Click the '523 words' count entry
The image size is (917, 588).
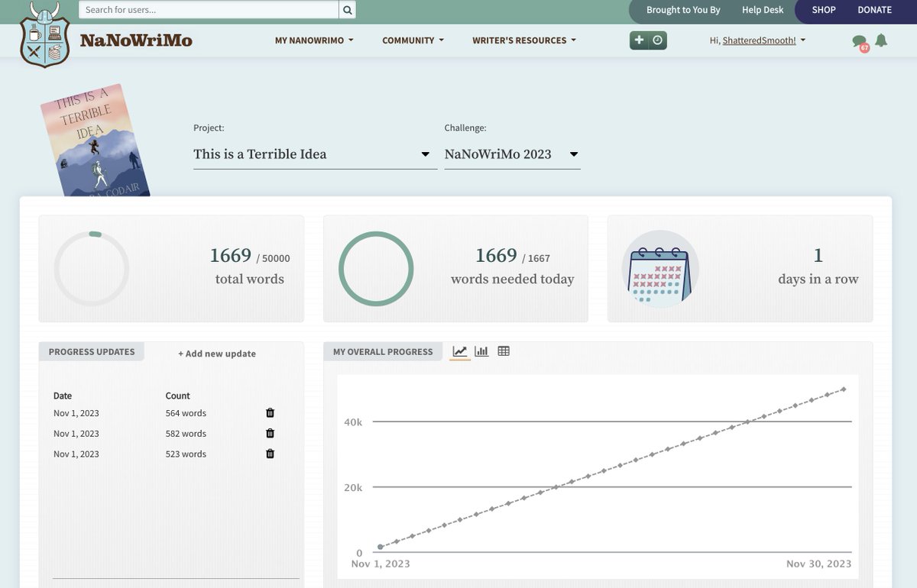click(x=186, y=454)
